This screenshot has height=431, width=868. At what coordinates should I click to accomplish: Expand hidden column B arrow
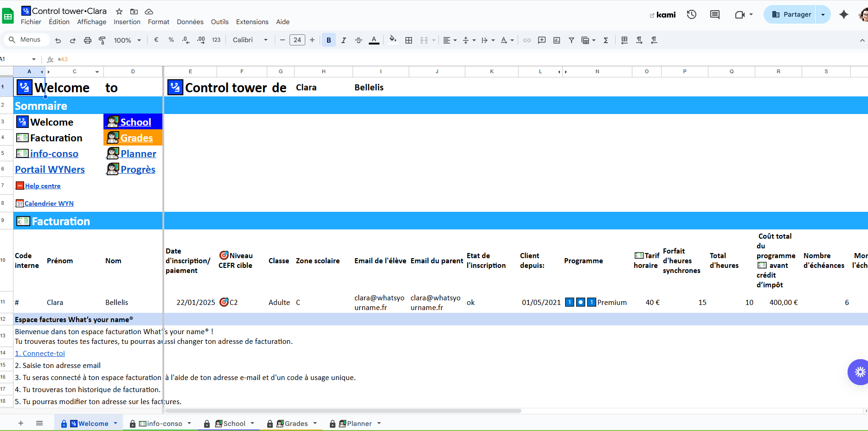(48, 71)
